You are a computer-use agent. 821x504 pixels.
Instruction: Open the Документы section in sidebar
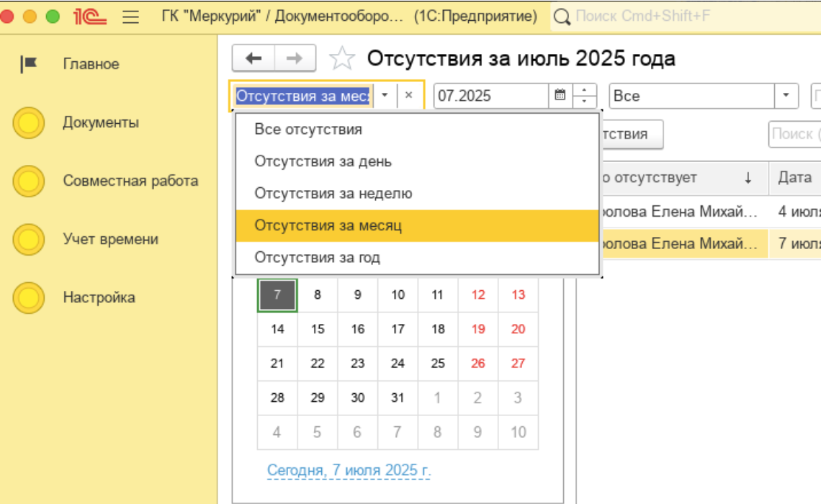pyautogui.click(x=100, y=122)
